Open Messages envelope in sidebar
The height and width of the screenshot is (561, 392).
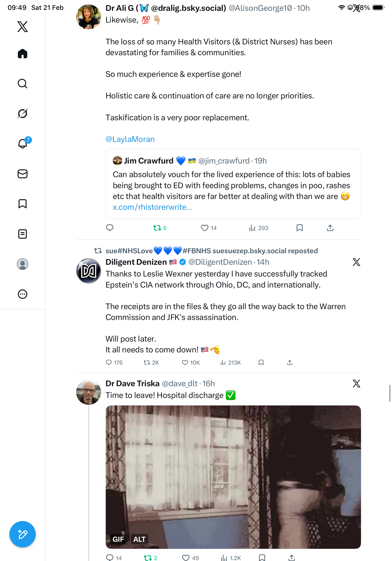click(23, 174)
